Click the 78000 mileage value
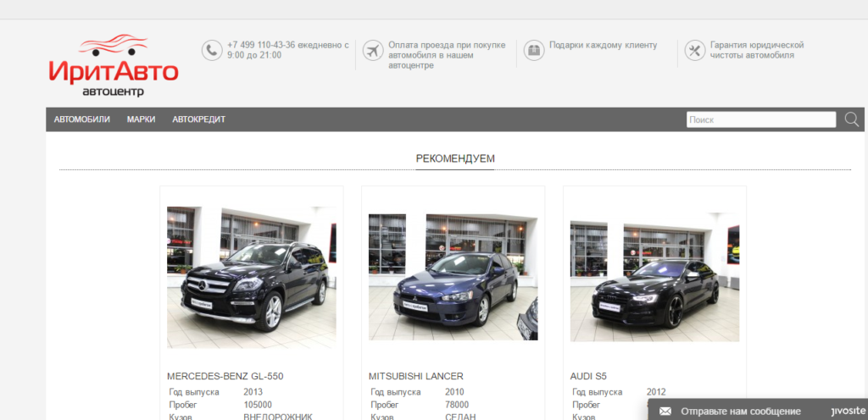 click(457, 405)
